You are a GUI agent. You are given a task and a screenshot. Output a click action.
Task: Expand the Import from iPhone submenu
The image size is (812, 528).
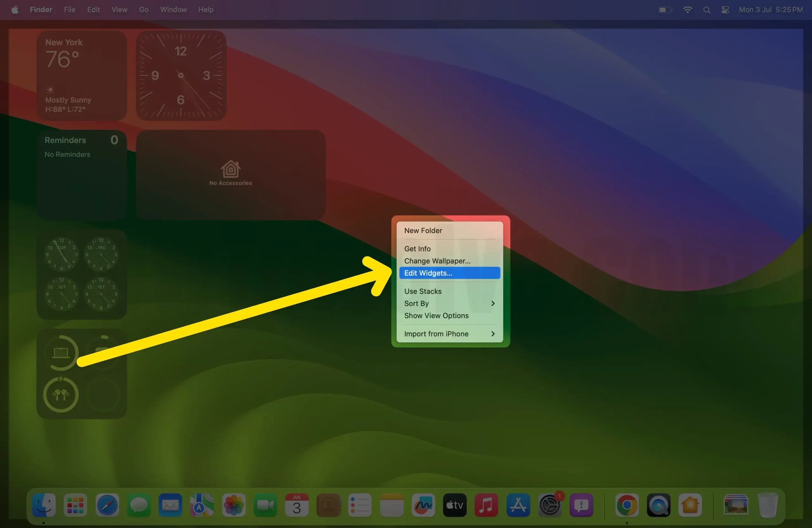[x=436, y=334]
